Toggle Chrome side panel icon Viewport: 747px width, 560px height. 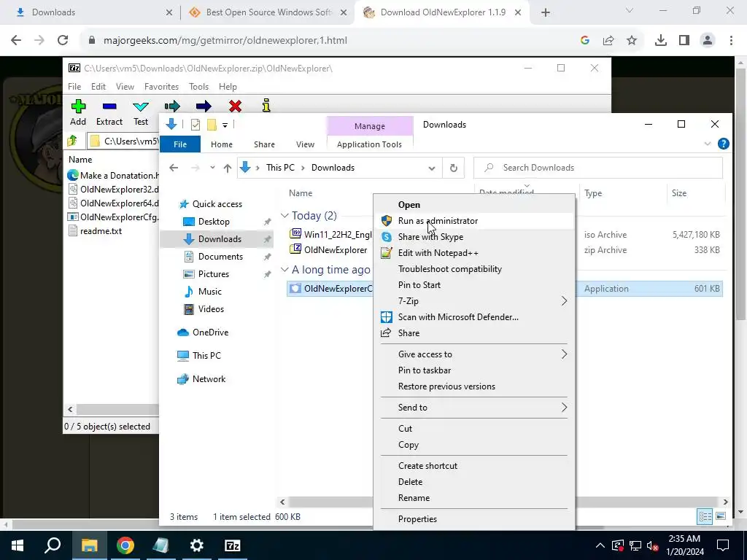(x=684, y=41)
